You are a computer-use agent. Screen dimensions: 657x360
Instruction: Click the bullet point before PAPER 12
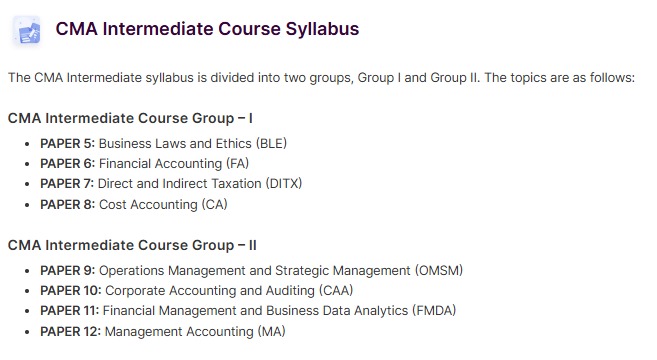[27, 332]
